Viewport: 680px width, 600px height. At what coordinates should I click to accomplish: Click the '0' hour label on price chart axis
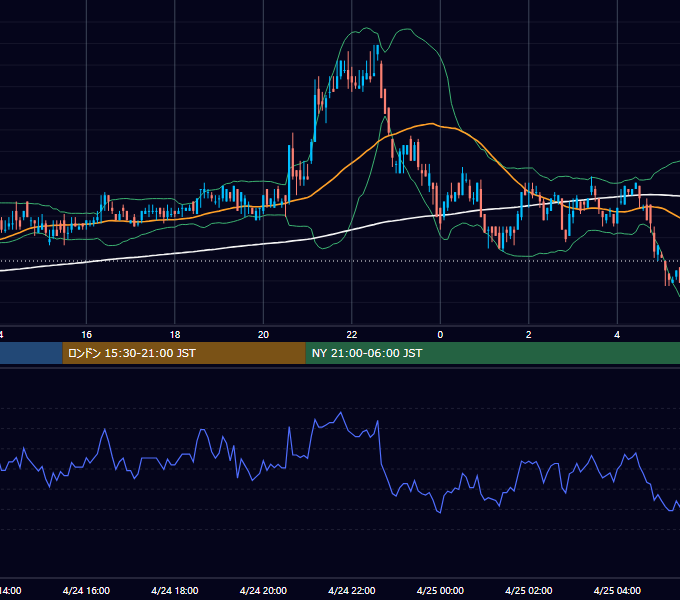coord(440,335)
